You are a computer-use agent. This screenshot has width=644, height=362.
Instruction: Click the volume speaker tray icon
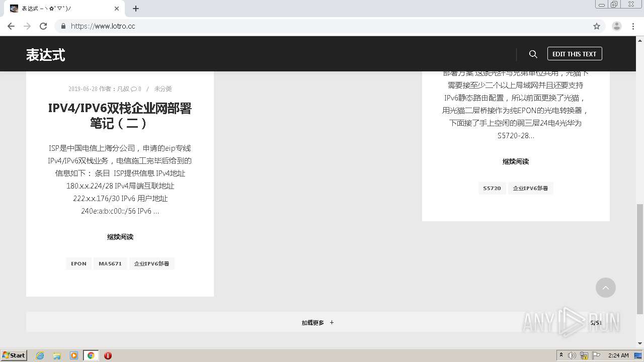point(572,355)
